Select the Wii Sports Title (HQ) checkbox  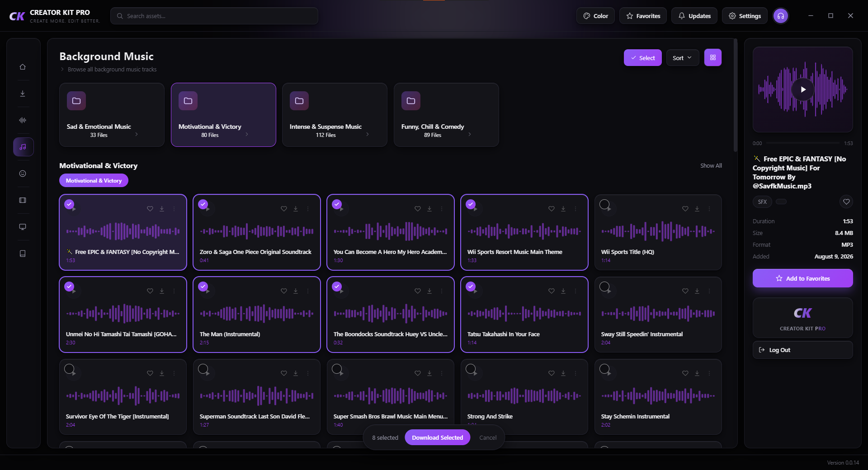pyautogui.click(x=604, y=204)
